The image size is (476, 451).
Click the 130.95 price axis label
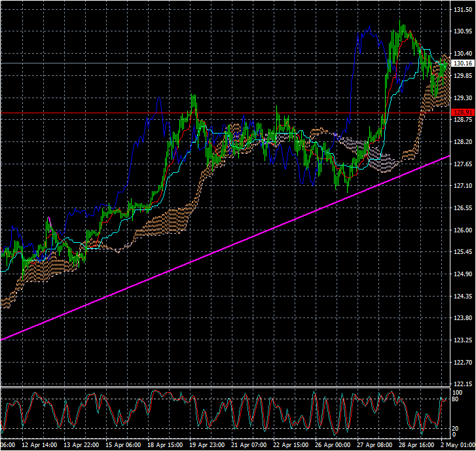tap(463, 31)
